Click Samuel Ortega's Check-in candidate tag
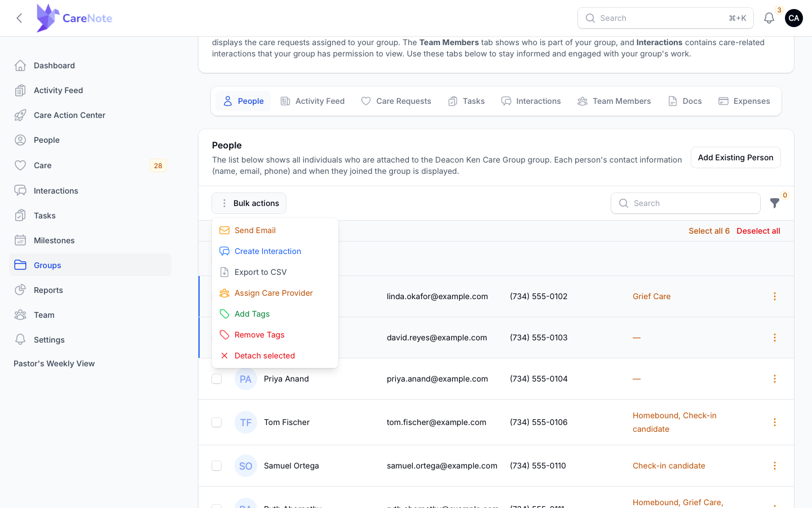Screen dimensions: 812x508 pos(669,466)
